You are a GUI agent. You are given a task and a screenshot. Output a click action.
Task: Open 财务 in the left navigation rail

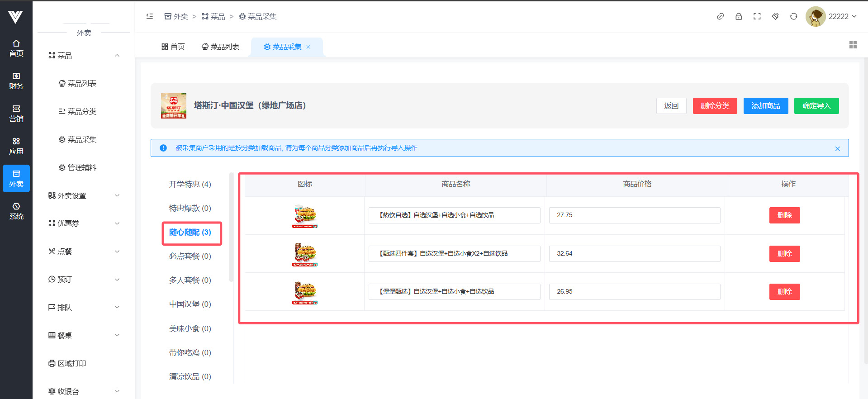tap(16, 81)
